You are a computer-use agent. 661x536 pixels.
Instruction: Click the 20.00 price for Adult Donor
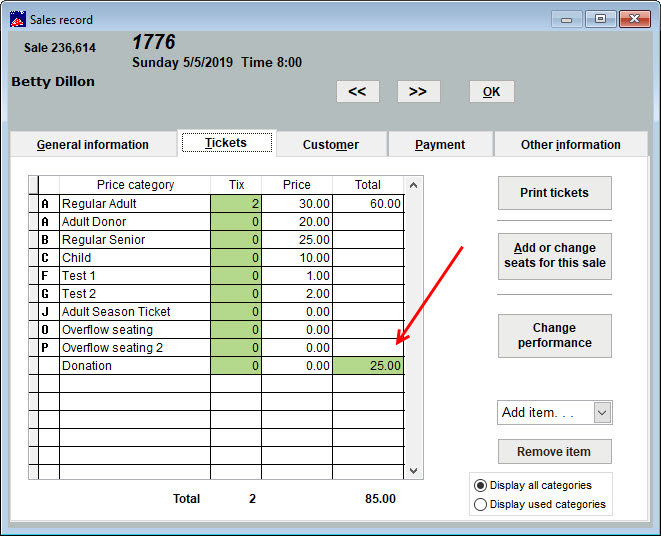pos(297,222)
